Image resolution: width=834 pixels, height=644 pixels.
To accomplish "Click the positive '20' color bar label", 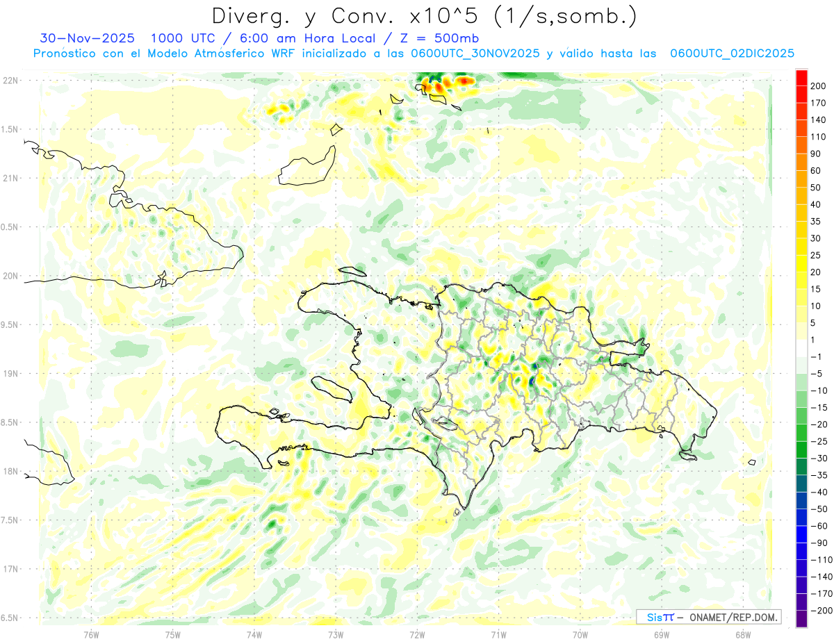I will point(817,272).
